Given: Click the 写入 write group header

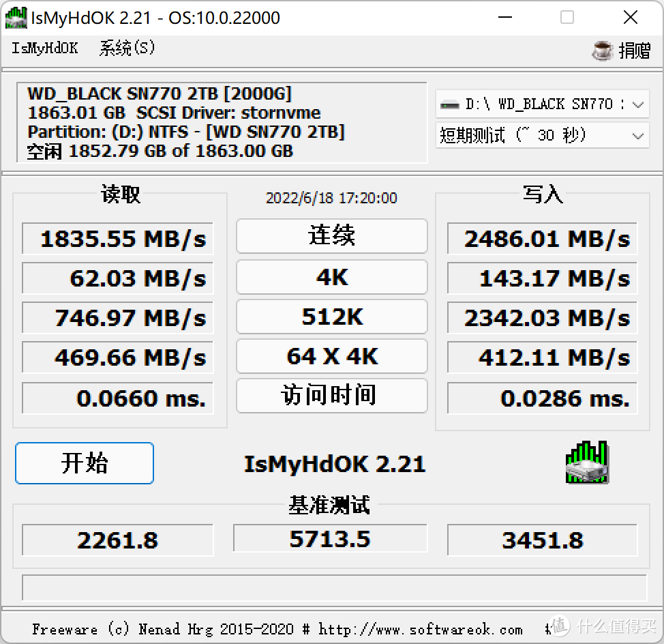Looking at the screenshot, I should tap(543, 194).
